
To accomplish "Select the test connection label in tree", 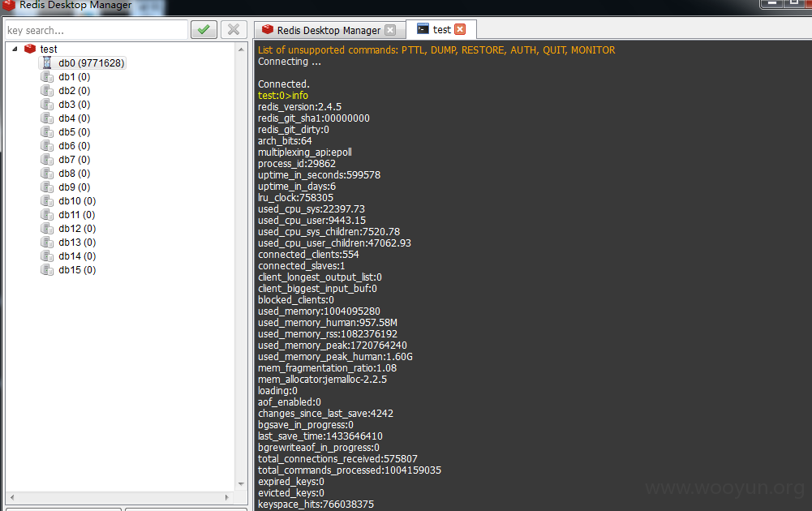I will pyautogui.click(x=49, y=49).
